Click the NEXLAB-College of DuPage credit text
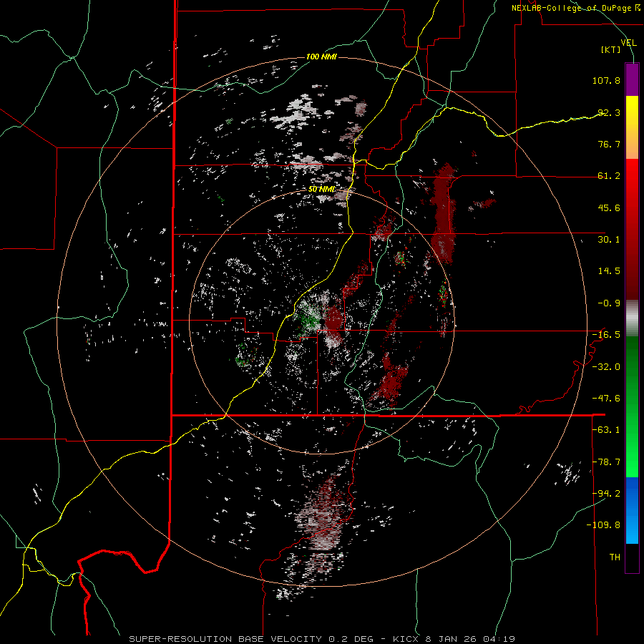This screenshot has height=644, width=644. pyautogui.click(x=572, y=8)
